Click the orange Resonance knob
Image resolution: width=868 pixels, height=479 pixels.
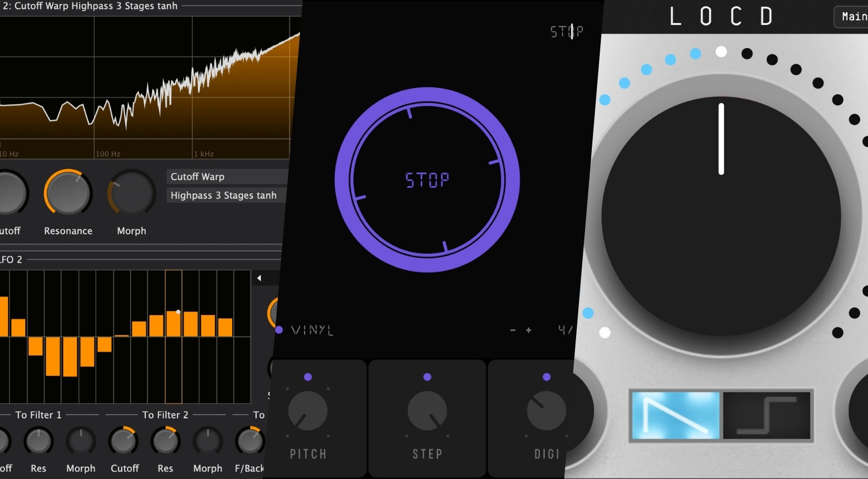pos(68,193)
